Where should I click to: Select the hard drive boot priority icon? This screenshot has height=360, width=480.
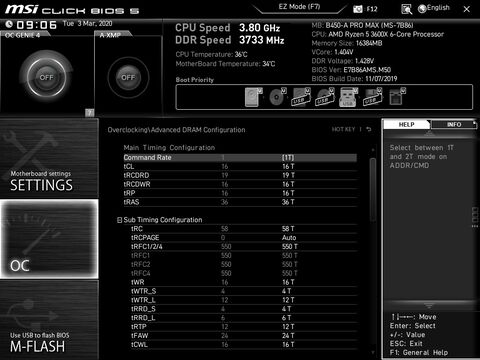pyautogui.click(x=253, y=97)
